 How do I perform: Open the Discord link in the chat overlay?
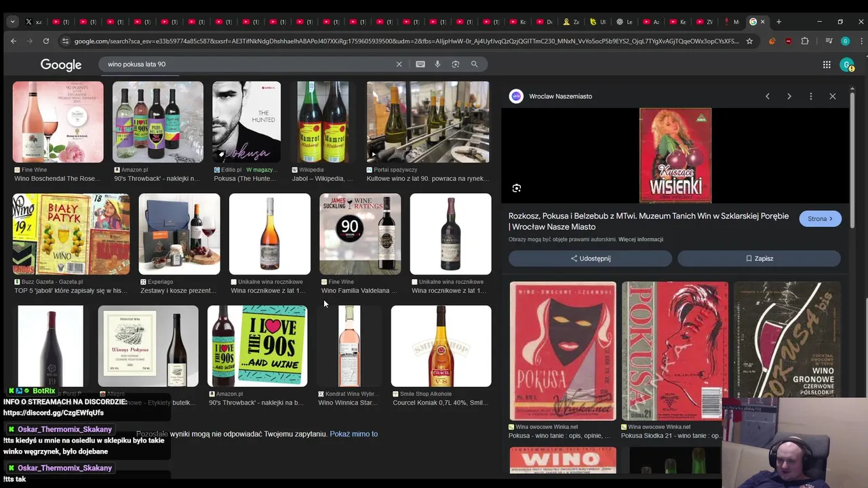point(54,413)
